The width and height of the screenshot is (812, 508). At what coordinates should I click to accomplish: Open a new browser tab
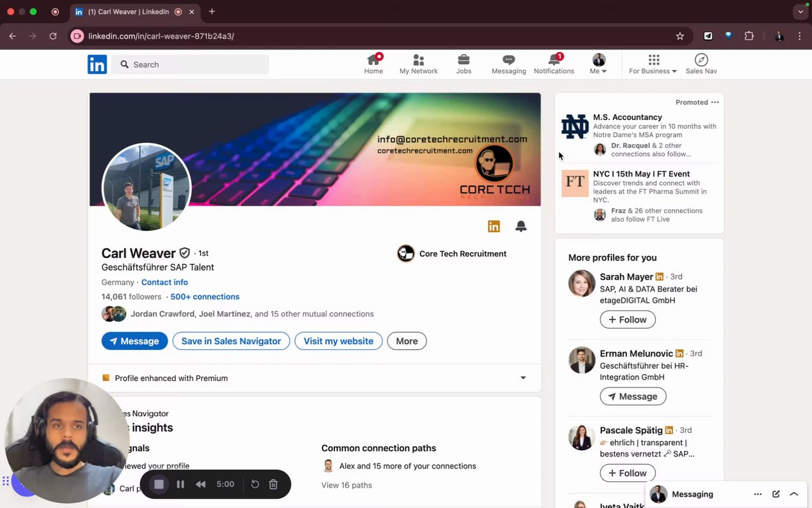[x=212, y=11]
